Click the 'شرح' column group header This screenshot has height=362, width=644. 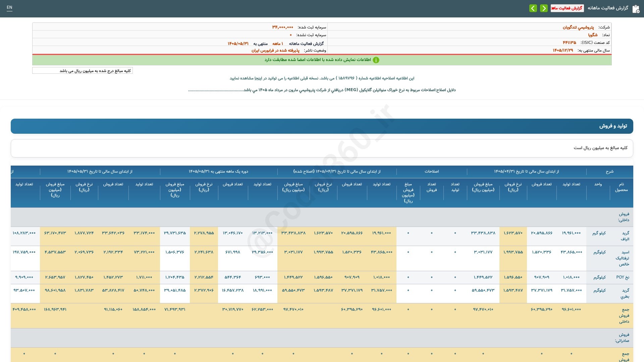609,171
